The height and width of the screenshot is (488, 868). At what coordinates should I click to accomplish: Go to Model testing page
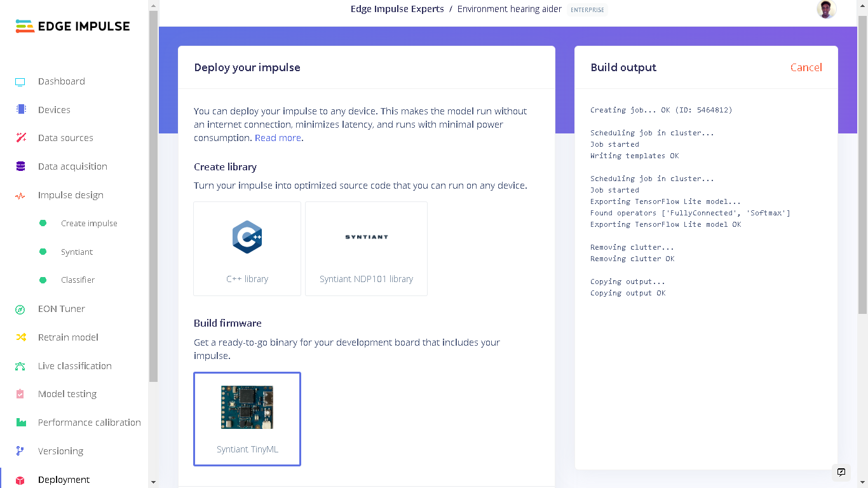pyautogui.click(x=67, y=394)
